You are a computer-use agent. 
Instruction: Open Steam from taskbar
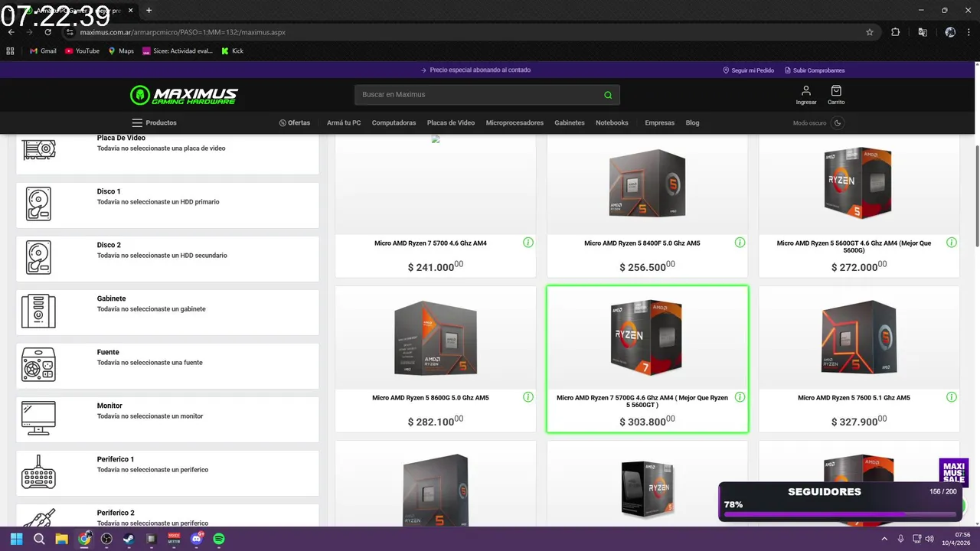coord(129,539)
